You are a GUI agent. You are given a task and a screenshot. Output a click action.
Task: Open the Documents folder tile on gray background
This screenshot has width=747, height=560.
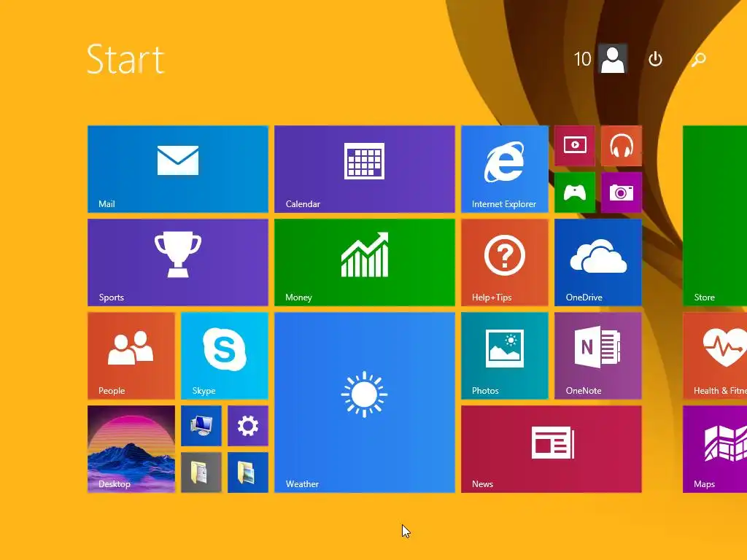(x=201, y=472)
